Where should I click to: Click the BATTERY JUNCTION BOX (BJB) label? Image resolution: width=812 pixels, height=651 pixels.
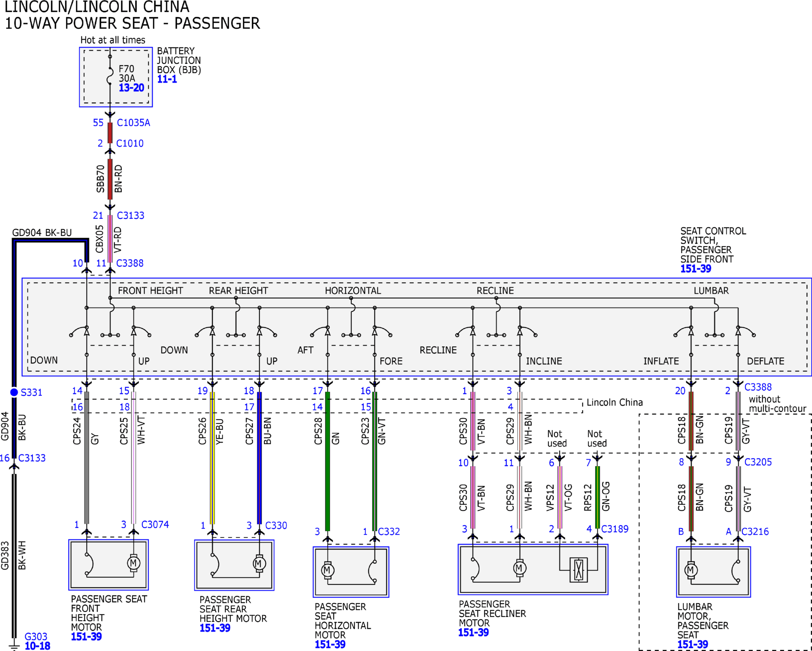click(179, 60)
